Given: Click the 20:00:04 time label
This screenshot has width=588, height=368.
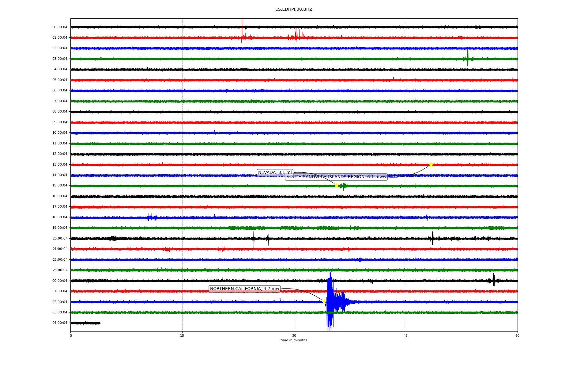Looking at the screenshot, I should tap(60, 239).
